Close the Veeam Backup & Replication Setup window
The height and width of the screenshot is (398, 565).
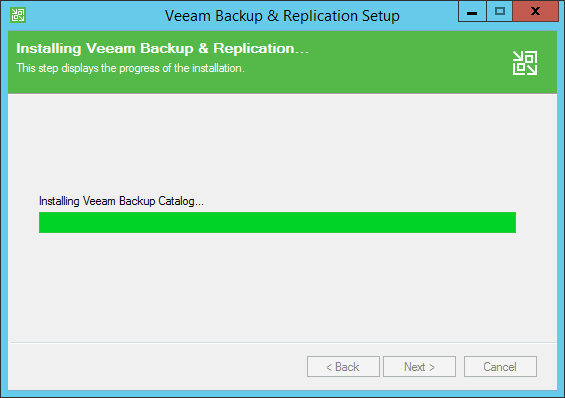(535, 12)
